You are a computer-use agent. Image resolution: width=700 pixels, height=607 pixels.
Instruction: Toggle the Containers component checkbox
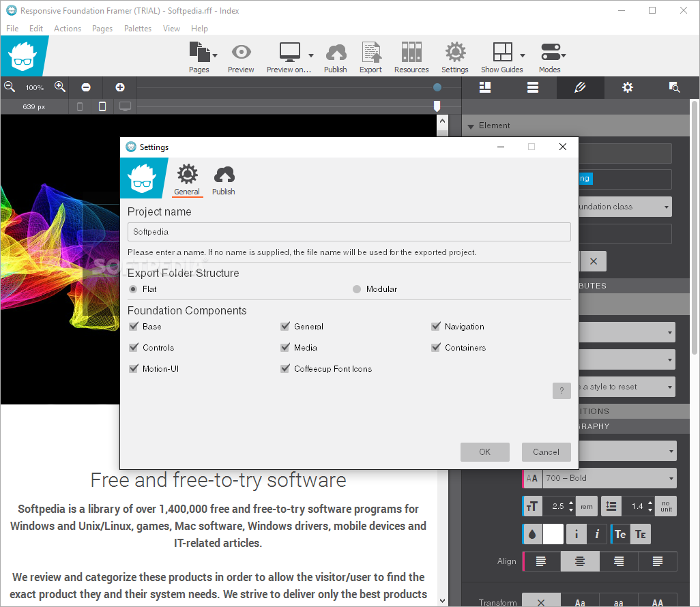click(x=436, y=347)
